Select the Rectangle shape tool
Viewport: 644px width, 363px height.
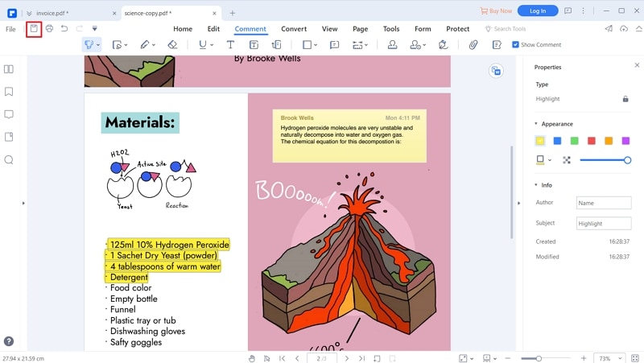point(308,44)
